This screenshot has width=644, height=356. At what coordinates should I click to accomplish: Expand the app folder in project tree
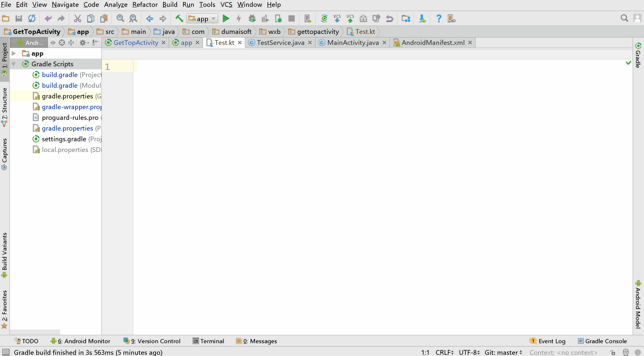[14, 54]
